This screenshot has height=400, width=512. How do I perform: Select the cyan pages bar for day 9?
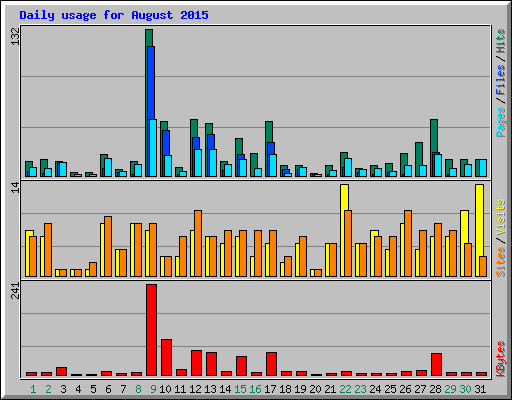point(153,148)
